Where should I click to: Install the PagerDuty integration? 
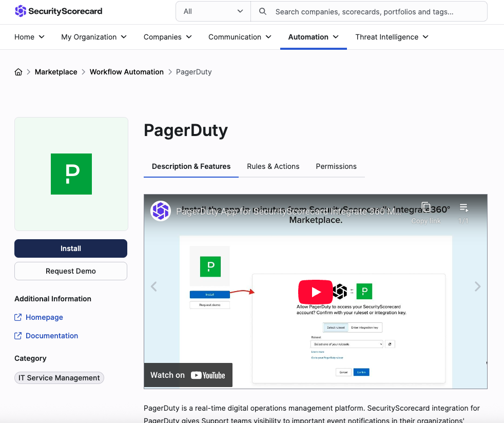click(x=71, y=248)
